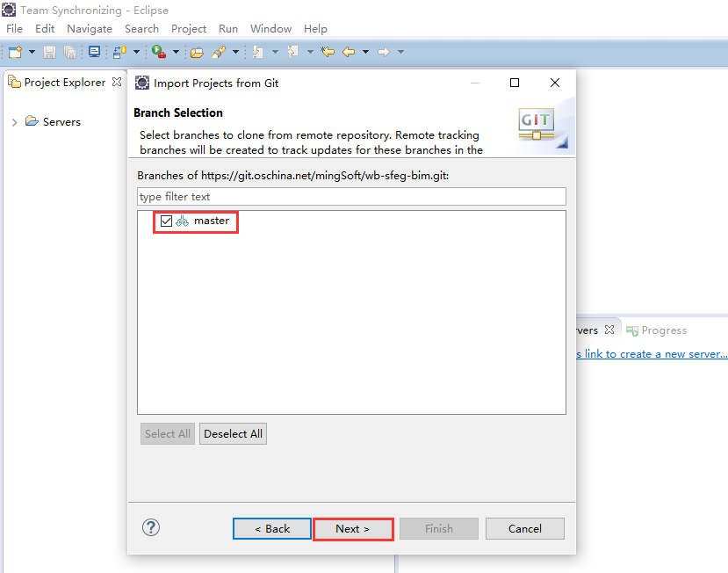Open the File menu
This screenshot has width=728, height=573.
14,29
